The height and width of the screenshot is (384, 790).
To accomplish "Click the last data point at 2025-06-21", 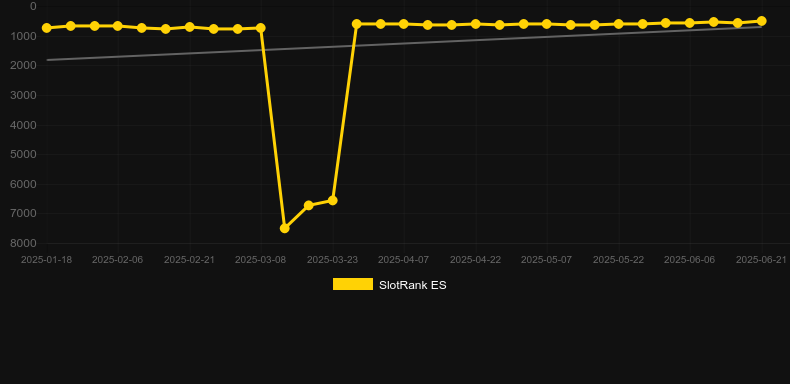I will click(761, 21).
